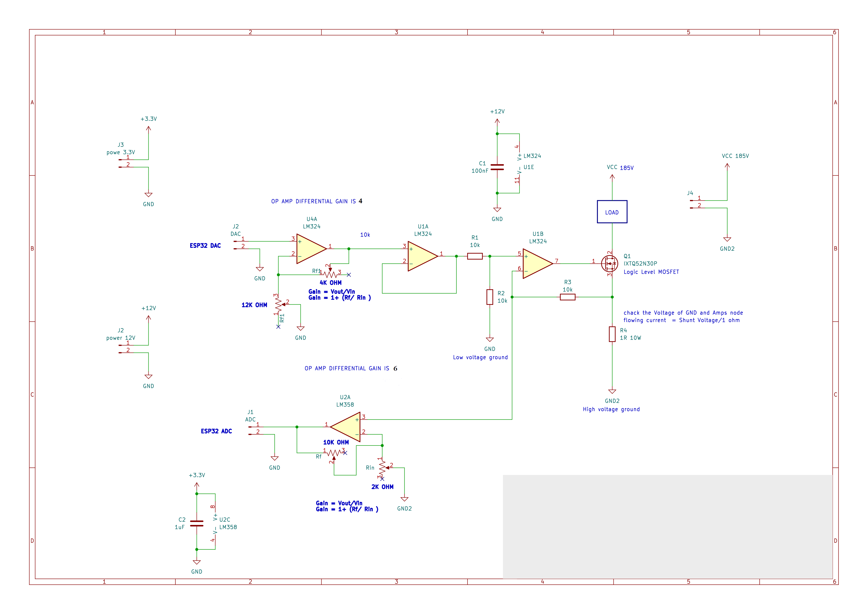Click the LOAD block symbol
Image resolution: width=868 pixels, height=614 pixels.
(x=612, y=212)
